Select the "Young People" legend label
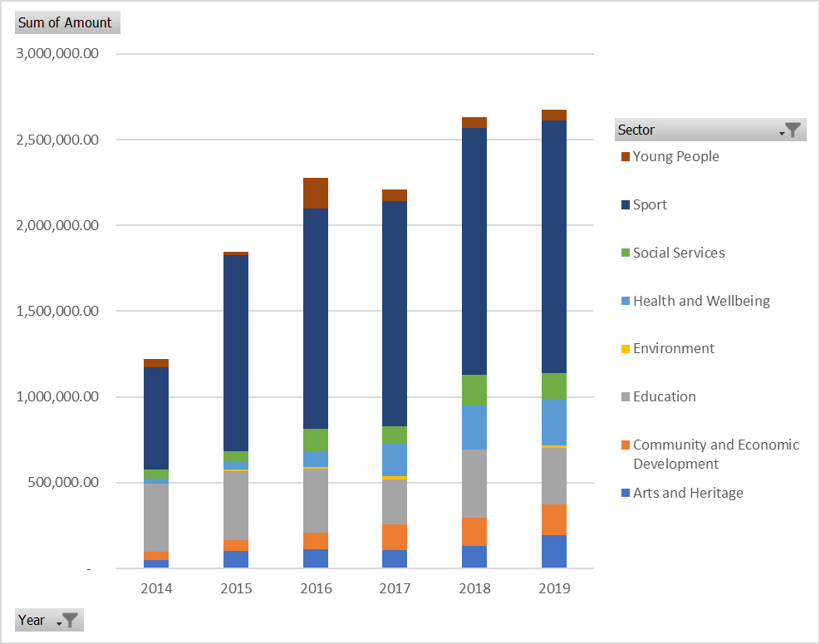Image resolution: width=820 pixels, height=644 pixels. [x=676, y=156]
